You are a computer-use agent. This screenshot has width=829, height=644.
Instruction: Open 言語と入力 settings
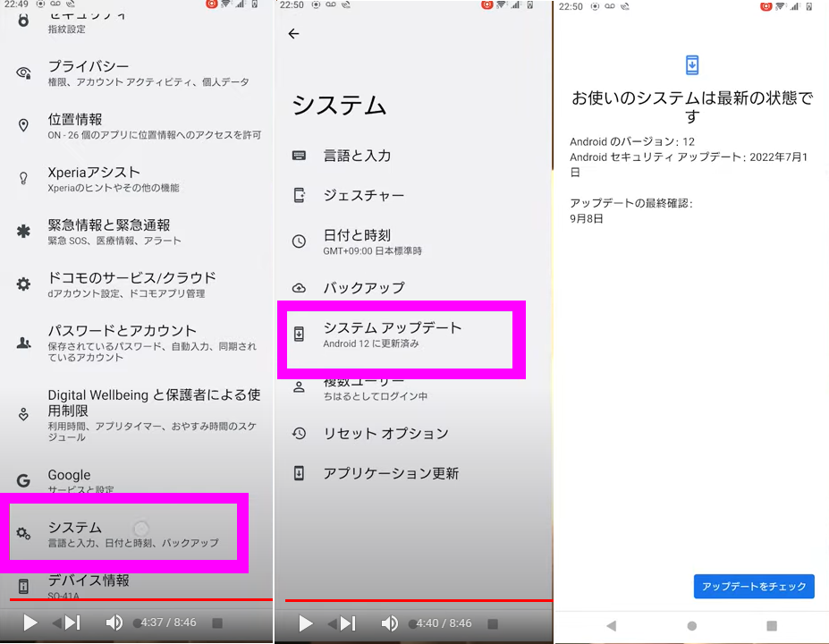click(413, 156)
